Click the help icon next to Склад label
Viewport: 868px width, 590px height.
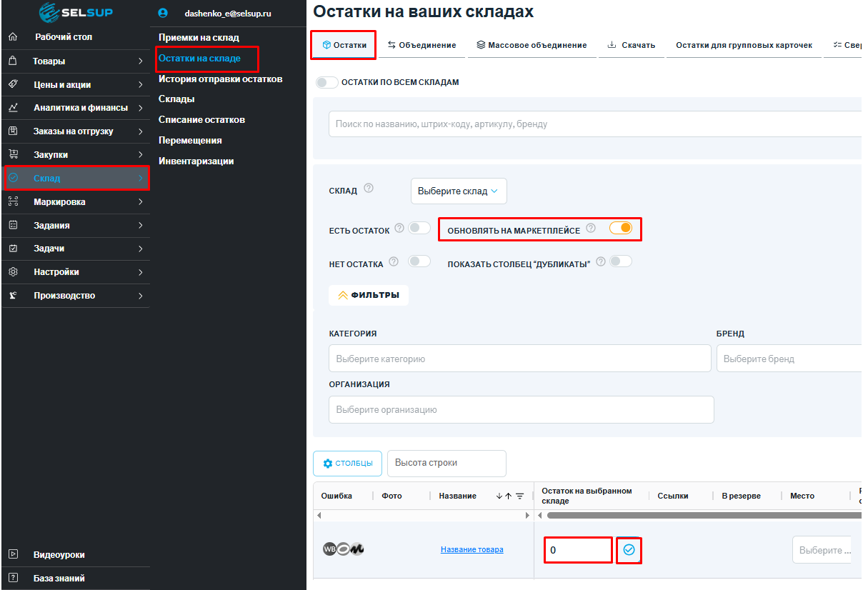point(369,189)
